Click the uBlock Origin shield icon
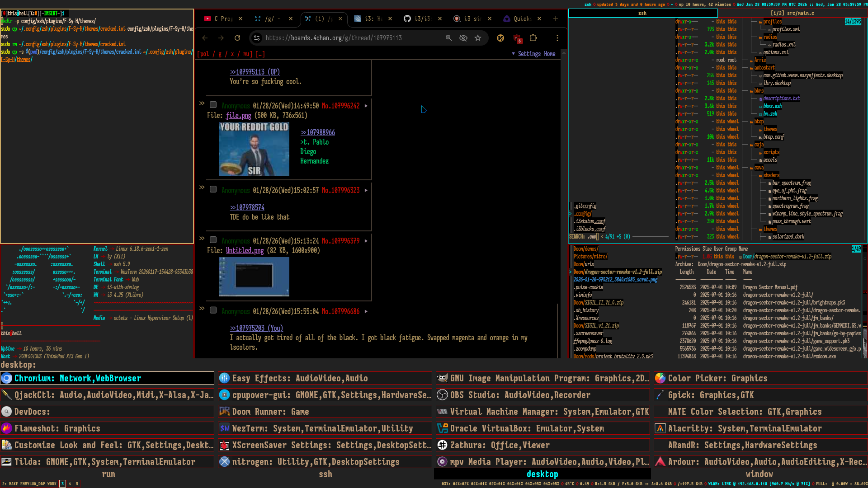 (x=517, y=38)
